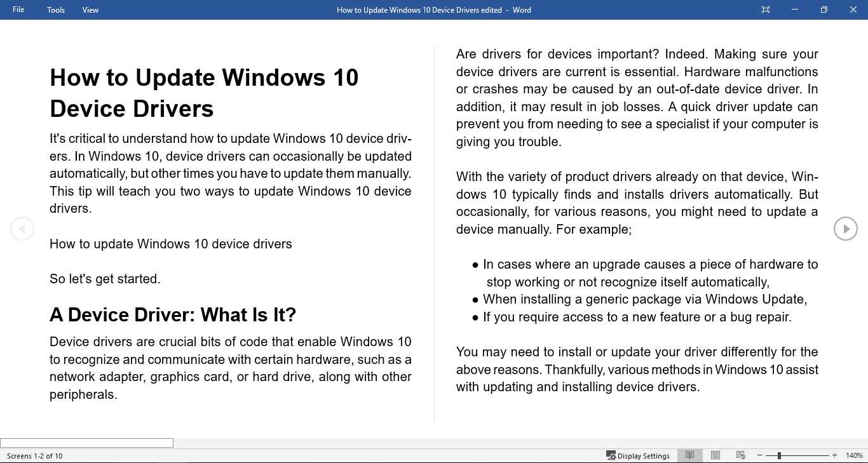Click 'How to update Windows 10 device drivers' line
Viewport: 868px width, 463px height.
point(171,244)
